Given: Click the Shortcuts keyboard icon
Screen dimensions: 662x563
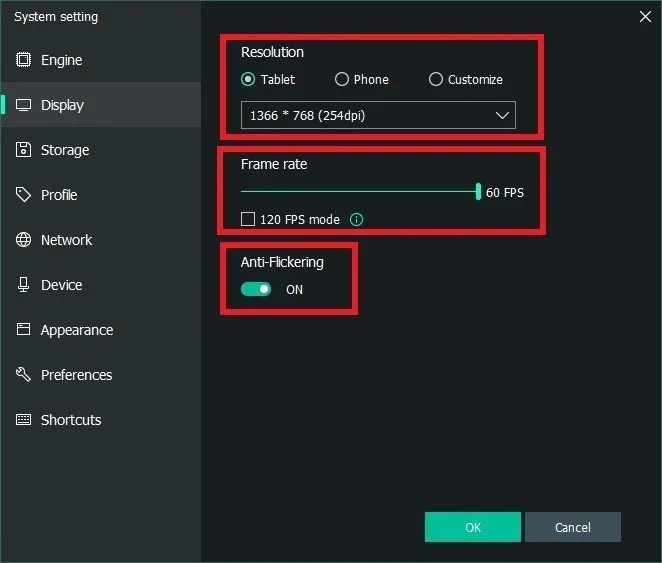Looking at the screenshot, I should (x=23, y=420).
